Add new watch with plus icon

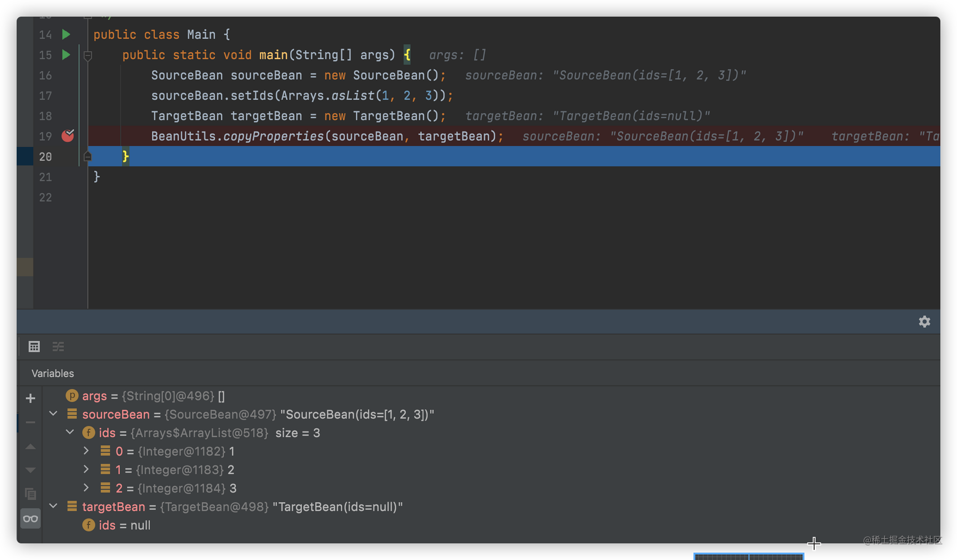click(x=30, y=398)
